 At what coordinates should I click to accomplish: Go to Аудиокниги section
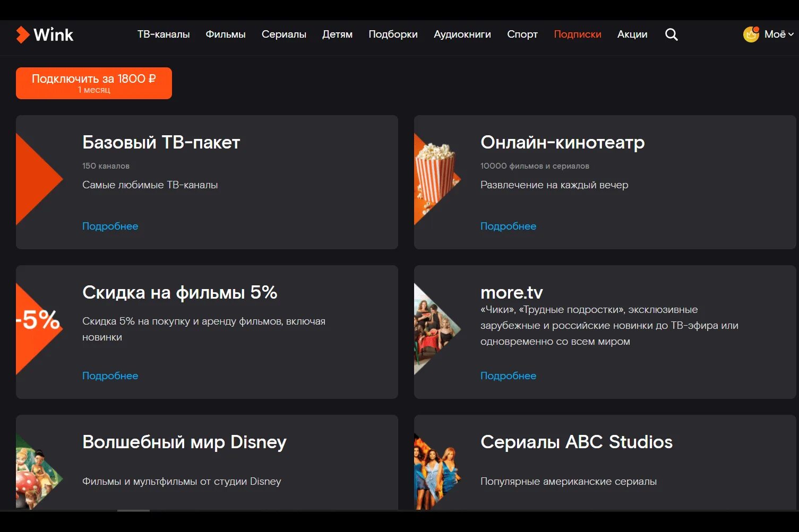click(462, 34)
